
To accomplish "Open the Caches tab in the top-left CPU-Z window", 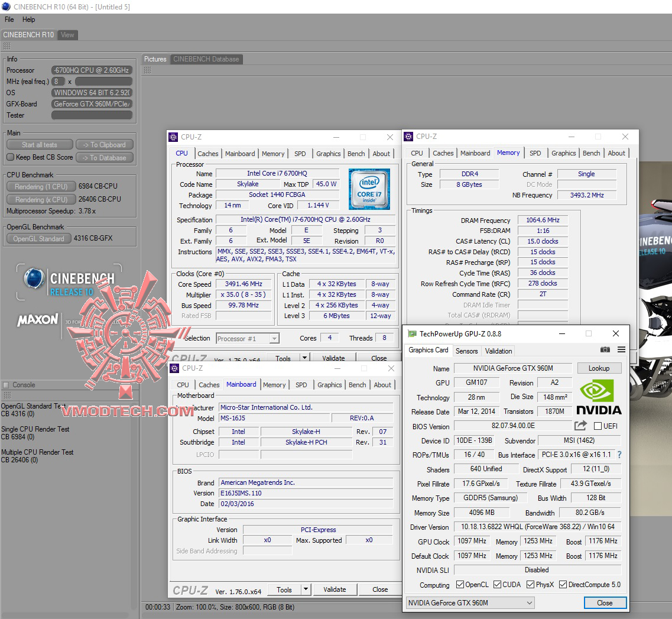I will tap(208, 154).
